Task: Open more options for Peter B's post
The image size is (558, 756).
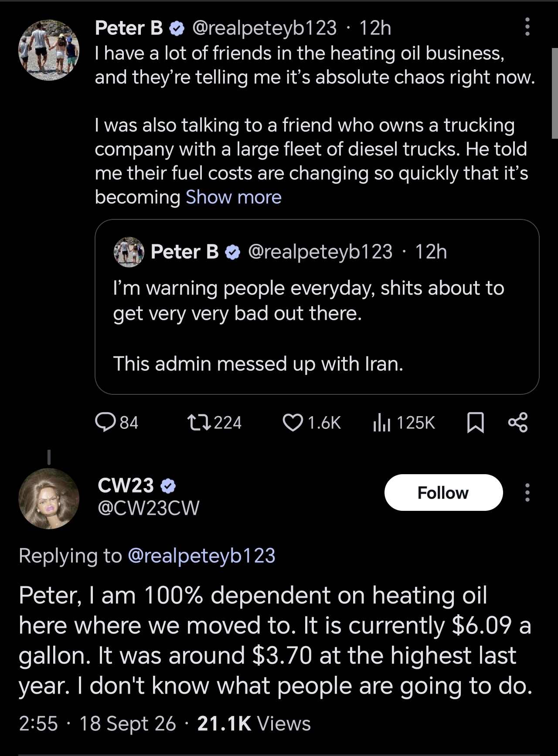Action: tap(527, 27)
